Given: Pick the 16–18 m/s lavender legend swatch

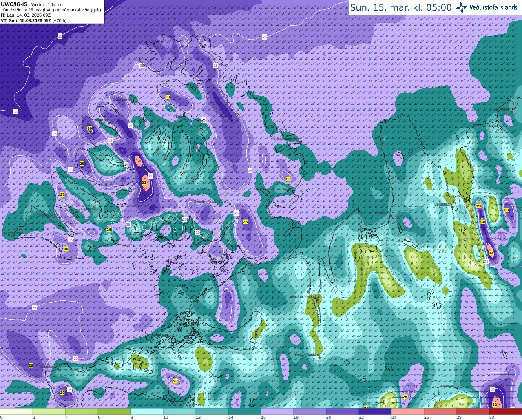Looking at the screenshot, I should coord(277,411).
